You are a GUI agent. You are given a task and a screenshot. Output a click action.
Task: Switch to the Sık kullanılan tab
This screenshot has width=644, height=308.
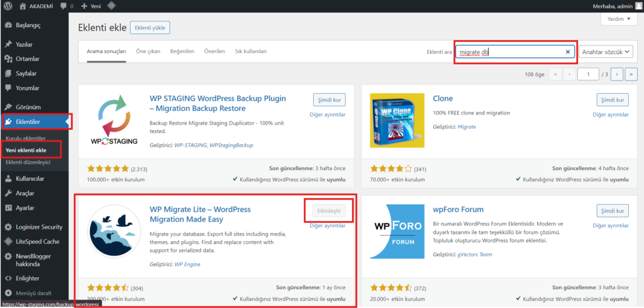pos(250,52)
